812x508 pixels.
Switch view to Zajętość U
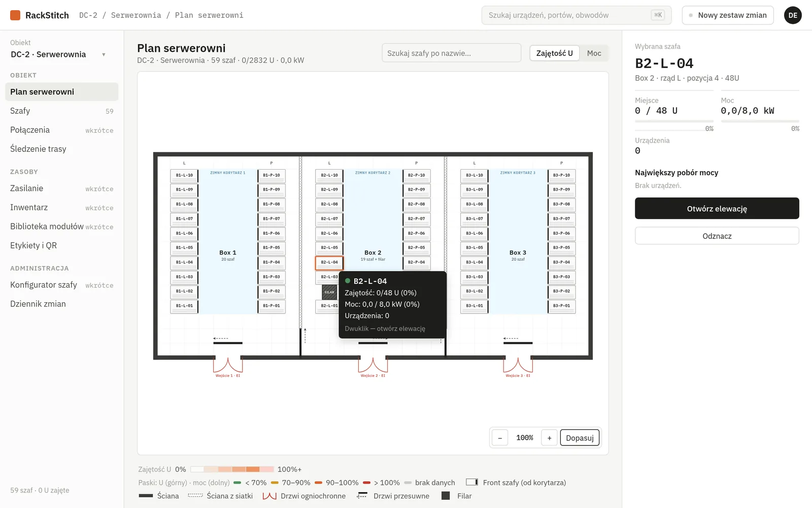554,53
